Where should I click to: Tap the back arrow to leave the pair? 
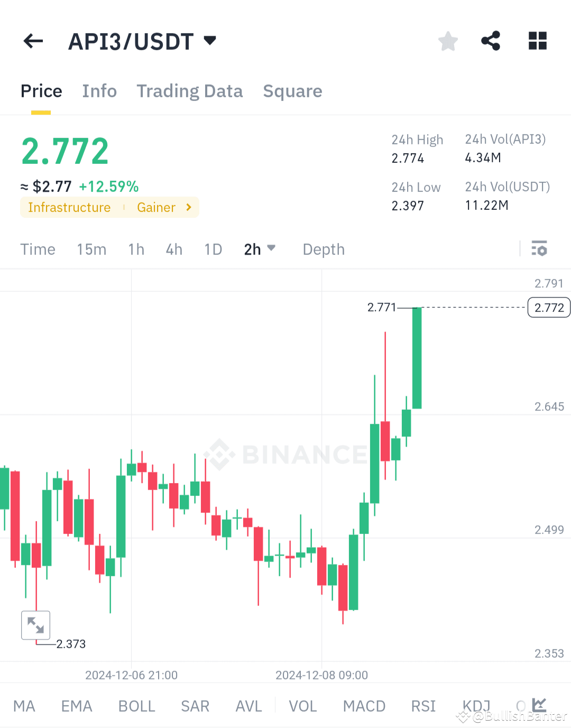(x=33, y=41)
